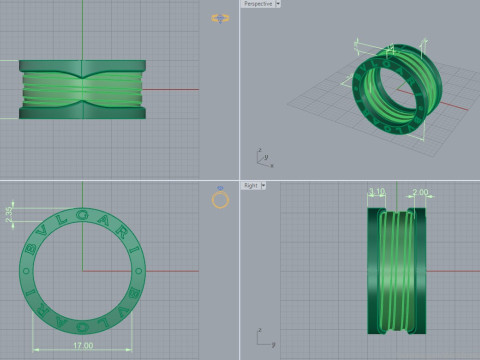
Task: Select the ring profile in Right viewport
Action: 397,271
